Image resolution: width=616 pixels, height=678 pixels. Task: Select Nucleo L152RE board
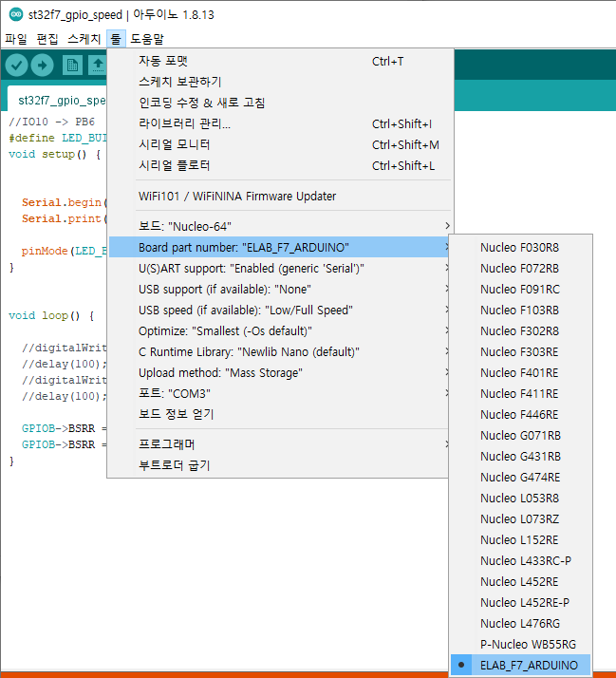(520, 539)
